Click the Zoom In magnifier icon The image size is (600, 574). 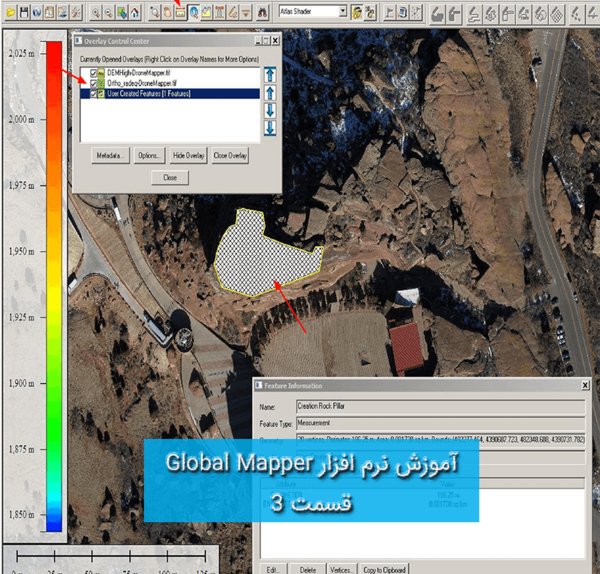tap(96, 13)
